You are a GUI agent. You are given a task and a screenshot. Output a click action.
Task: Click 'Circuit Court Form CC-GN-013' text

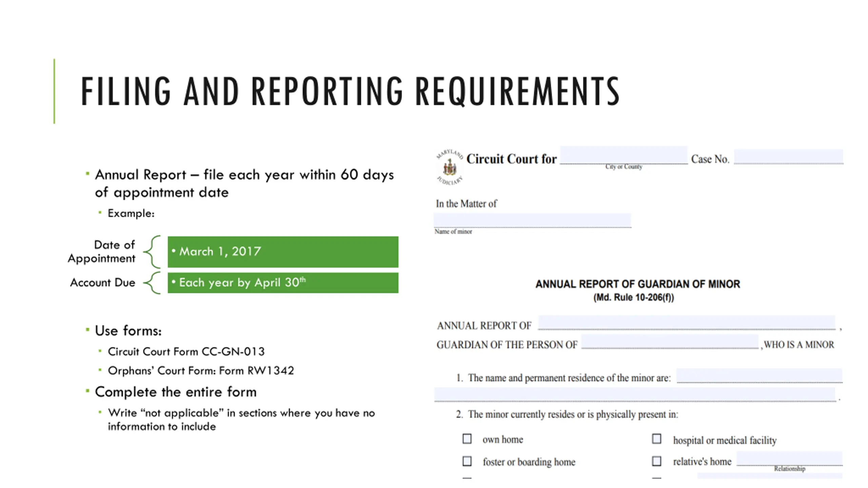click(x=186, y=352)
